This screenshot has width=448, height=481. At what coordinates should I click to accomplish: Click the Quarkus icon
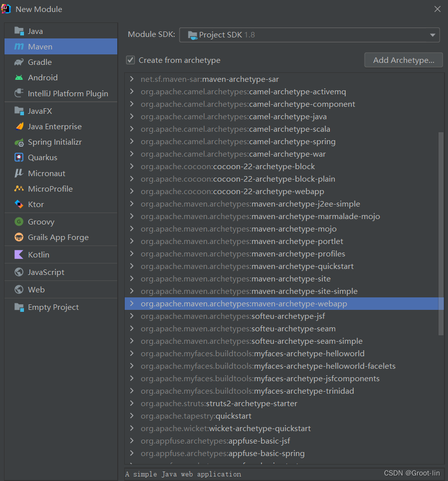(19, 157)
